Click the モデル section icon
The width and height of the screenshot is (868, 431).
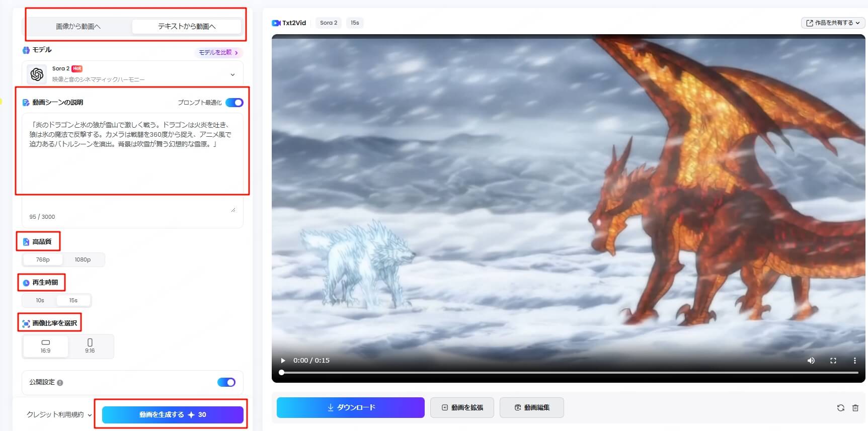click(x=26, y=50)
